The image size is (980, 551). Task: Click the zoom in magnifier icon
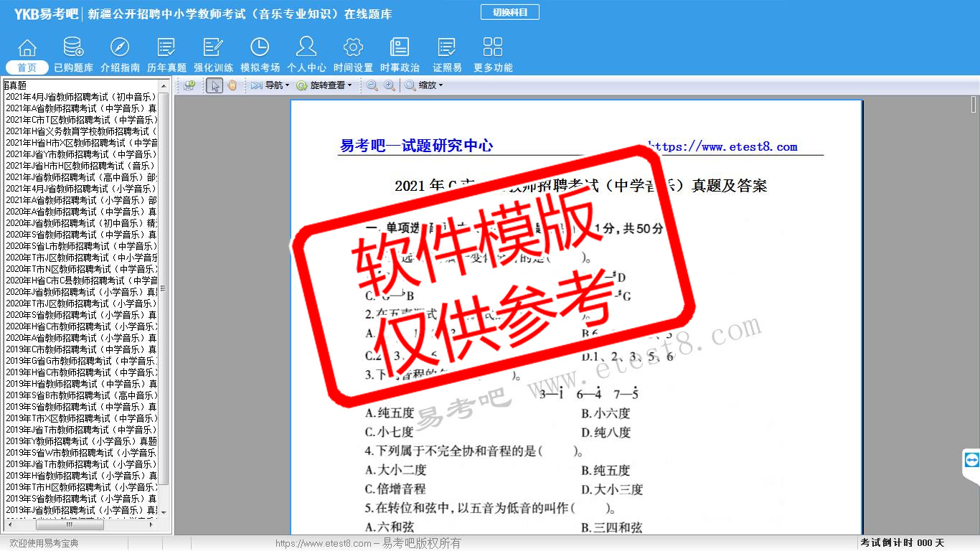pyautogui.click(x=390, y=85)
